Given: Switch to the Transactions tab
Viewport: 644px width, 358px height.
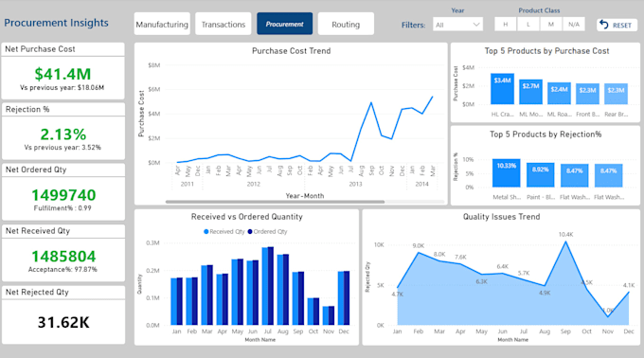Looking at the screenshot, I should pyautogui.click(x=223, y=25).
